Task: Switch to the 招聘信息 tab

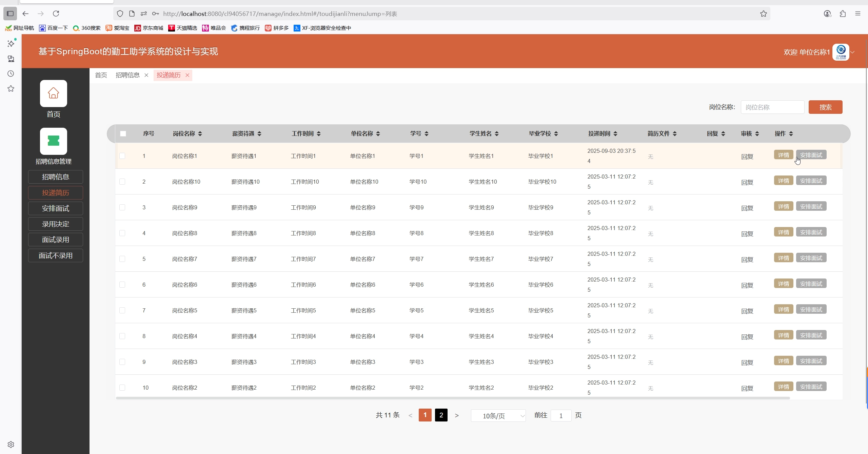Action: [127, 75]
